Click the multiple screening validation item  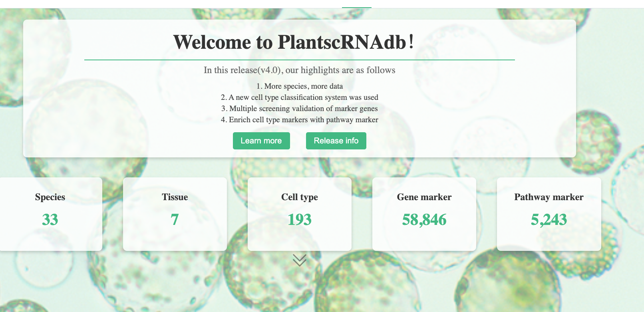299,109
